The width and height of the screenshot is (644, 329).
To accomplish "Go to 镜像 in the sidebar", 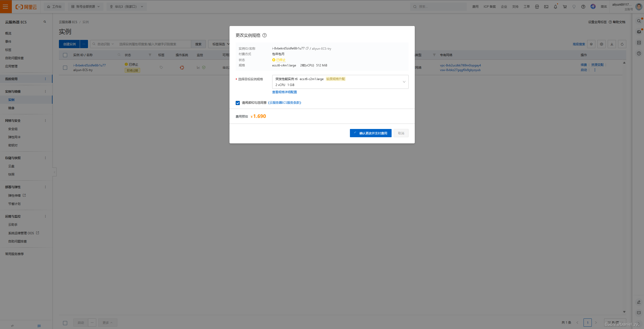I will [11, 108].
